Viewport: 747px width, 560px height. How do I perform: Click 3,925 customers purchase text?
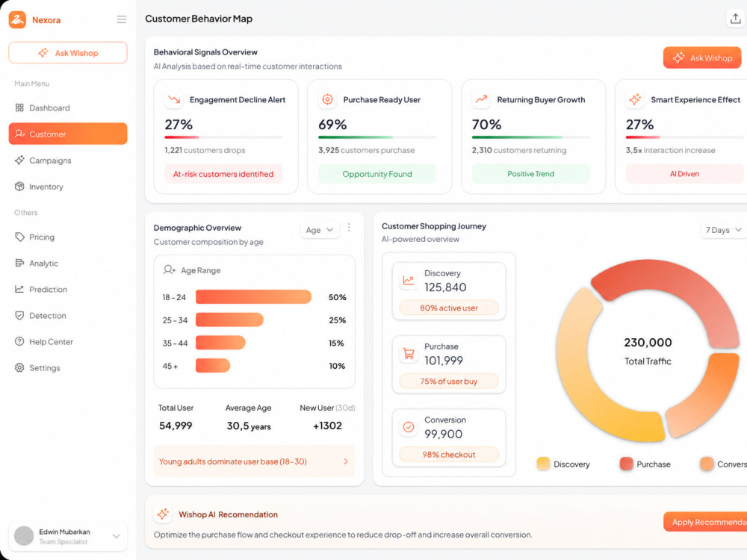point(366,151)
